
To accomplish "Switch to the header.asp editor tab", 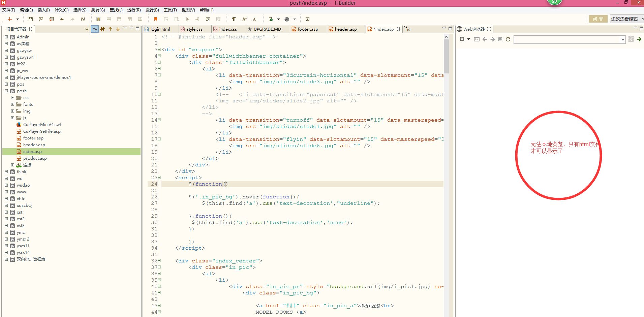I will pyautogui.click(x=345, y=29).
